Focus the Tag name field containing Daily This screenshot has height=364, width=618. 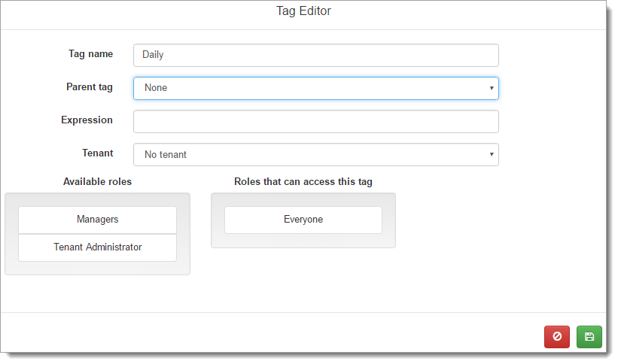coord(315,55)
